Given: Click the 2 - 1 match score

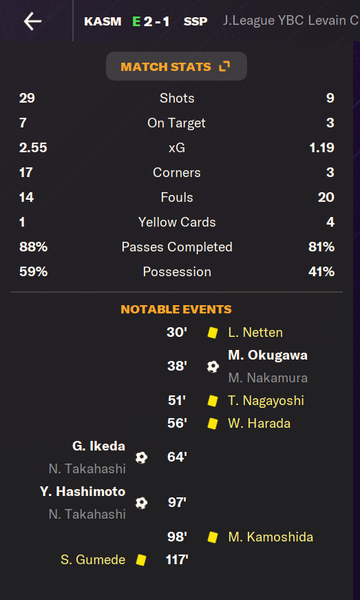Looking at the screenshot, I should click(x=156, y=22).
